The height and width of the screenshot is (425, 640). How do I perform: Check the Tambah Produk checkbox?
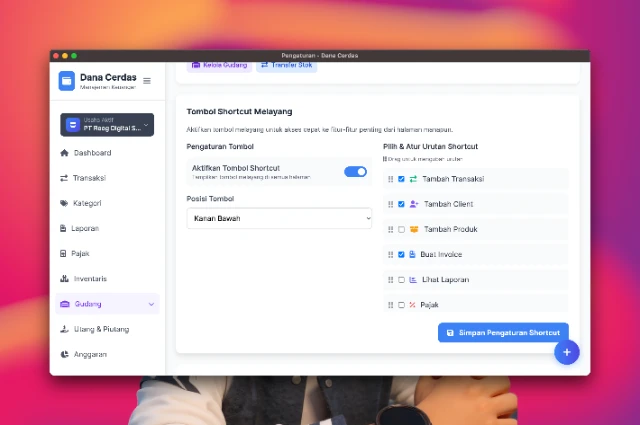[x=401, y=229]
